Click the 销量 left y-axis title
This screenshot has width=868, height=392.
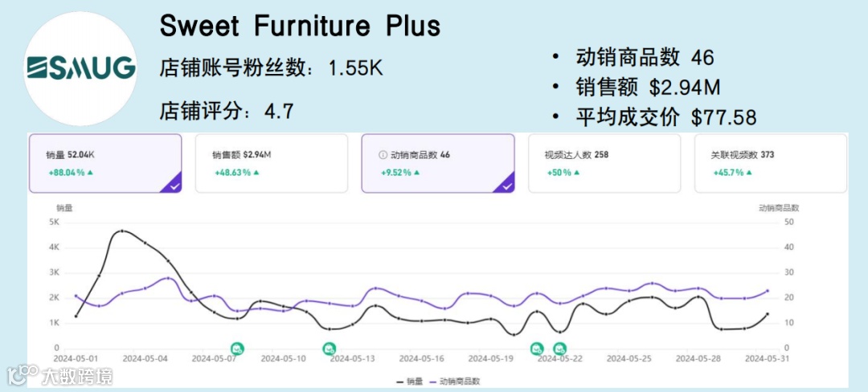tap(64, 208)
